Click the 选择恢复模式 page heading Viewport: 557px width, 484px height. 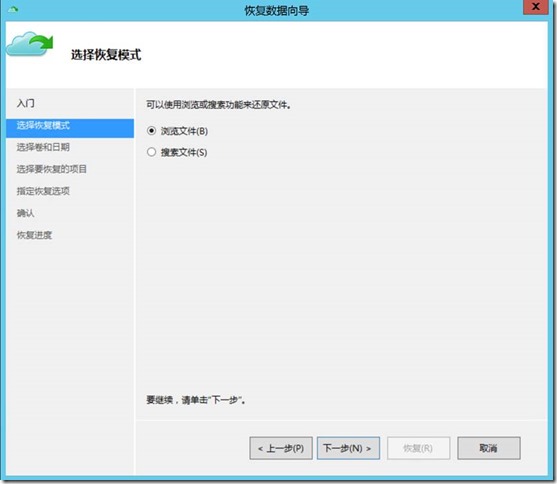106,55
